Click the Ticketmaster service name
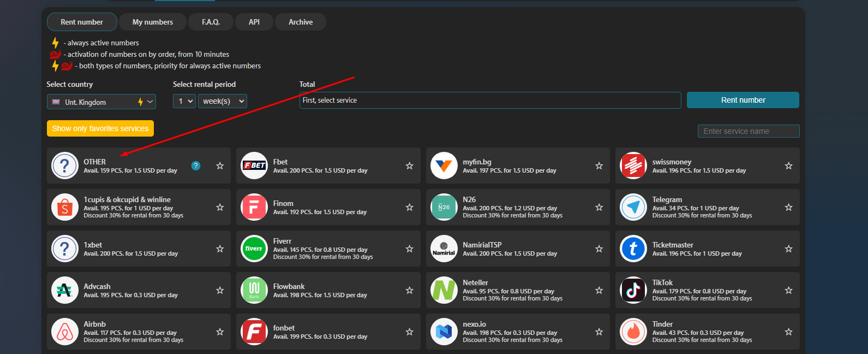 pos(673,245)
